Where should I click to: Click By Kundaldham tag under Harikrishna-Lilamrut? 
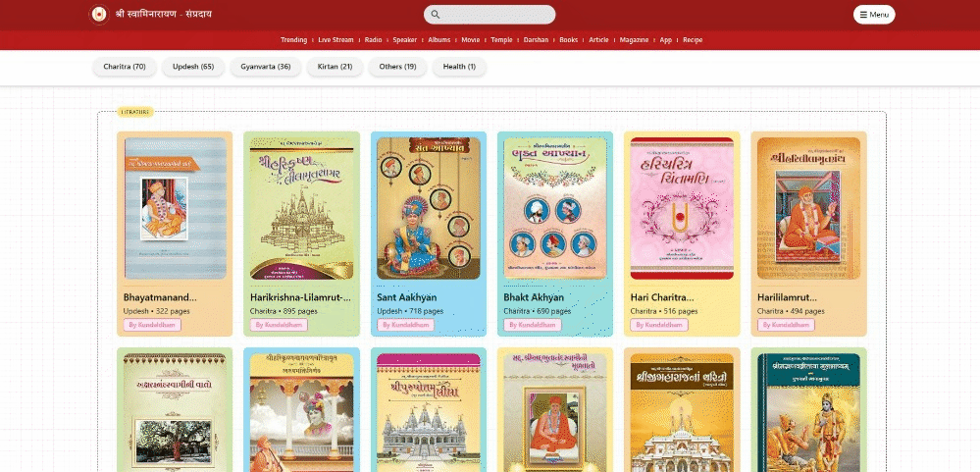(x=279, y=325)
